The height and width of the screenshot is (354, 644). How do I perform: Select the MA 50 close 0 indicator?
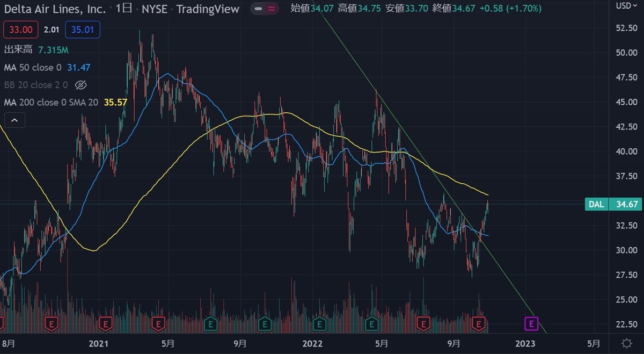33,67
